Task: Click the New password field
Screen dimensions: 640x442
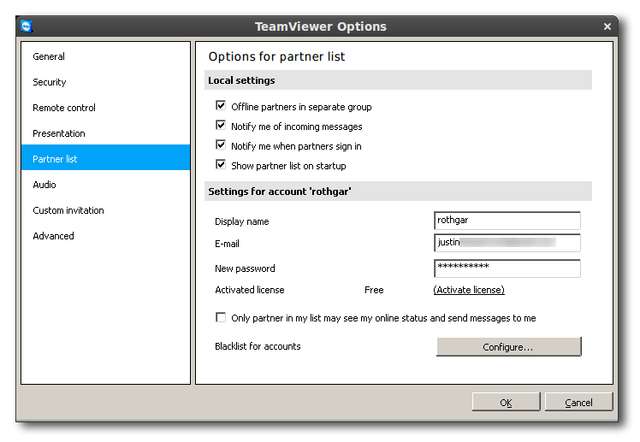Action: pyautogui.click(x=507, y=268)
